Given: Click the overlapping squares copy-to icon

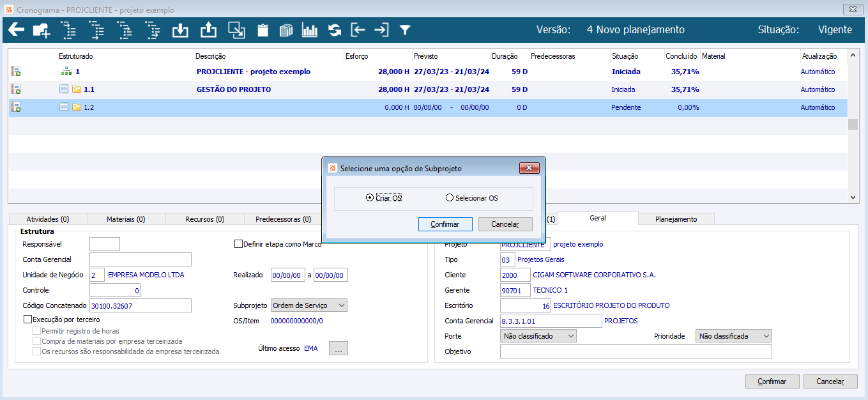Looking at the screenshot, I should [236, 30].
